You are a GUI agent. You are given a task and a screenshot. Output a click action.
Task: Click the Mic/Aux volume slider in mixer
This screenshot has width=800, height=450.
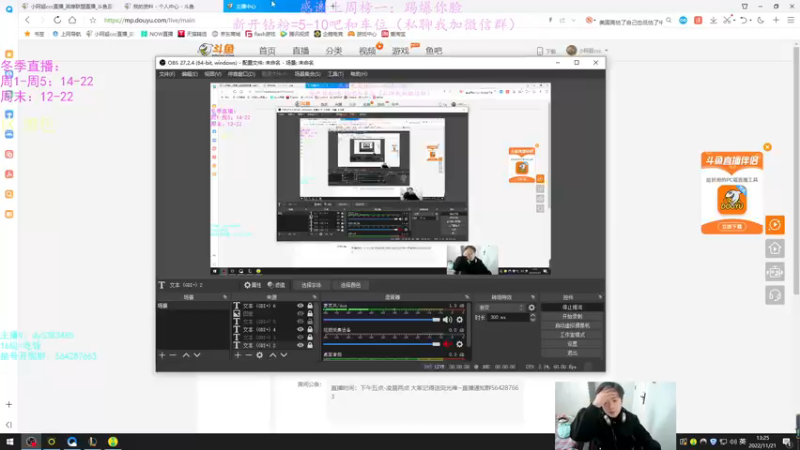click(382, 320)
